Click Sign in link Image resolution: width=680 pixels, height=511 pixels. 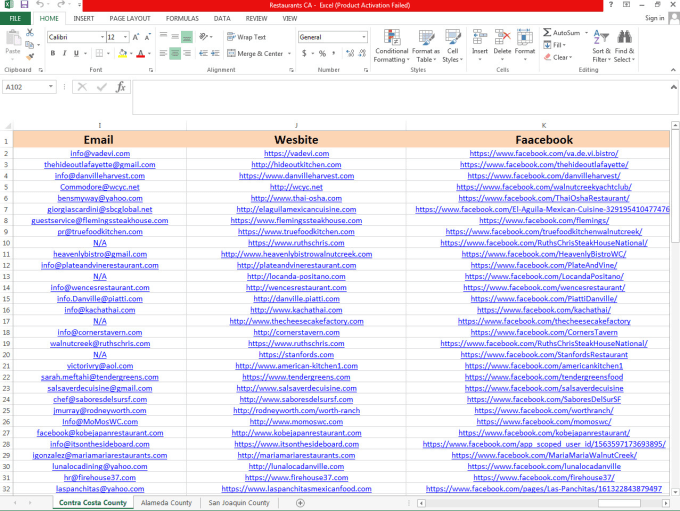point(654,18)
